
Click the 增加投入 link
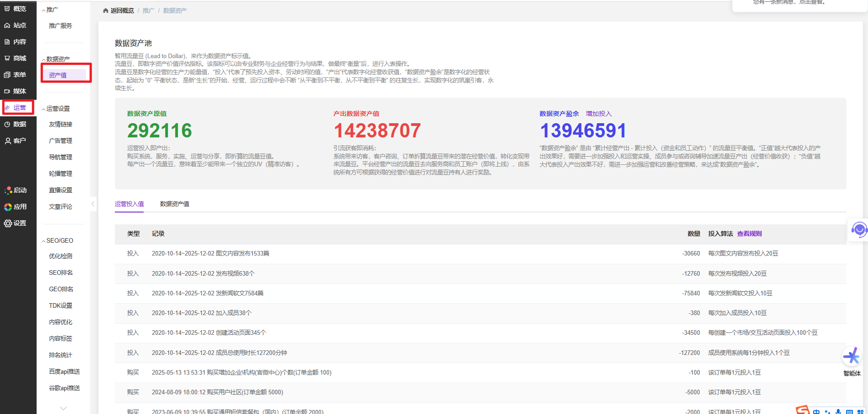coord(598,114)
